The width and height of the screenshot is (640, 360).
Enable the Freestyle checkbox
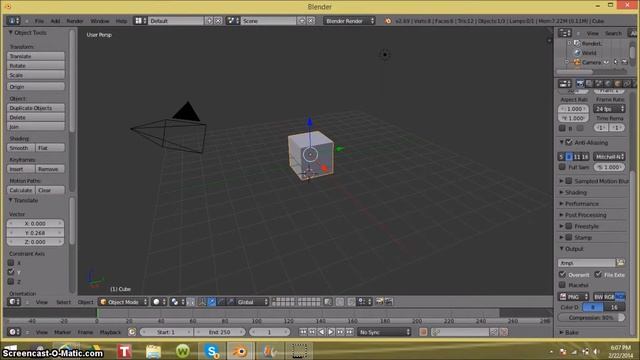(569, 226)
